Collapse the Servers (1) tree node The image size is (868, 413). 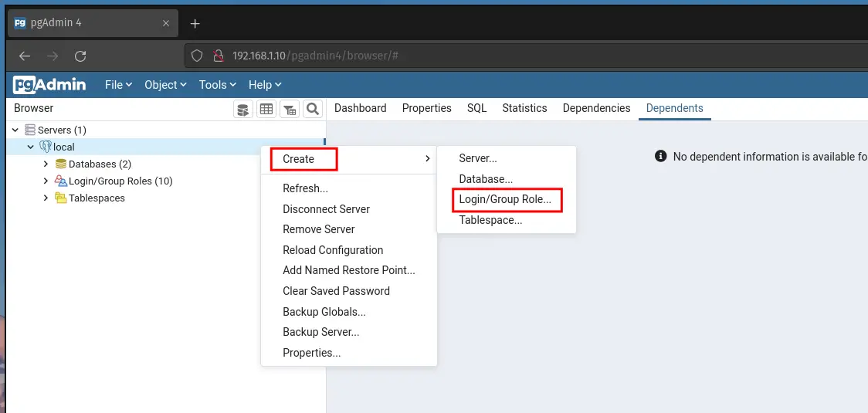click(x=15, y=130)
